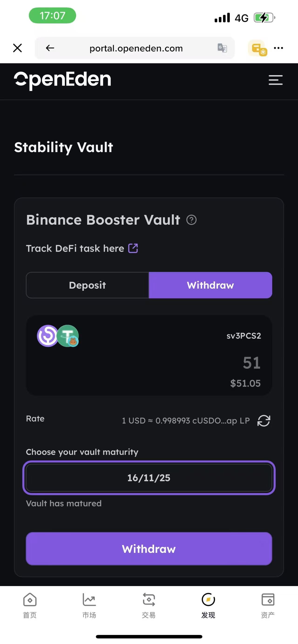
Task: Open the 交易 trade tab
Action: 149,605
